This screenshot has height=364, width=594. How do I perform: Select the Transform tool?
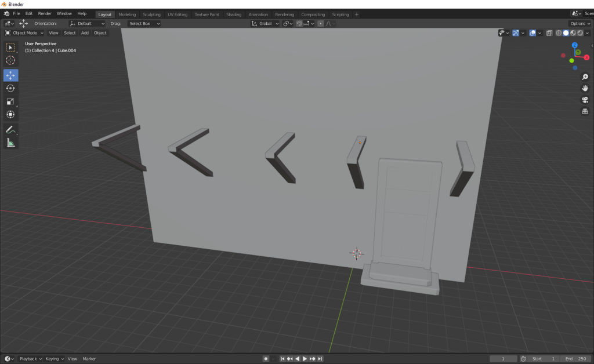(10, 115)
